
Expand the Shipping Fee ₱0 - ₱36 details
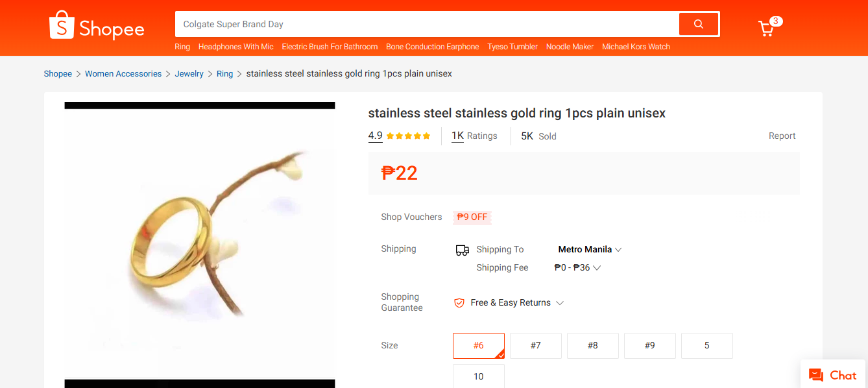(x=576, y=267)
